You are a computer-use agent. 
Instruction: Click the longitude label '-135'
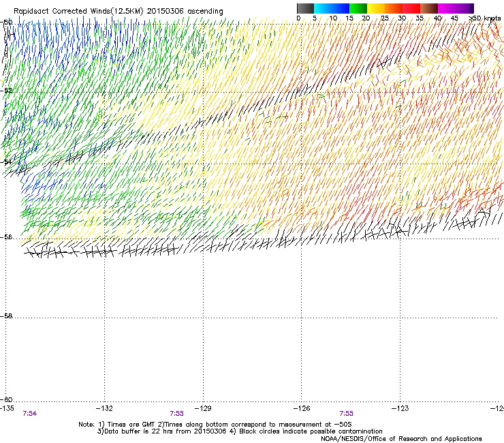point(7,408)
